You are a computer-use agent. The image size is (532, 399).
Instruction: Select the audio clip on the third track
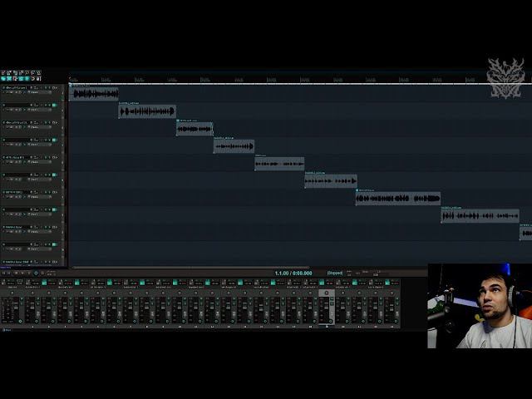(x=195, y=129)
